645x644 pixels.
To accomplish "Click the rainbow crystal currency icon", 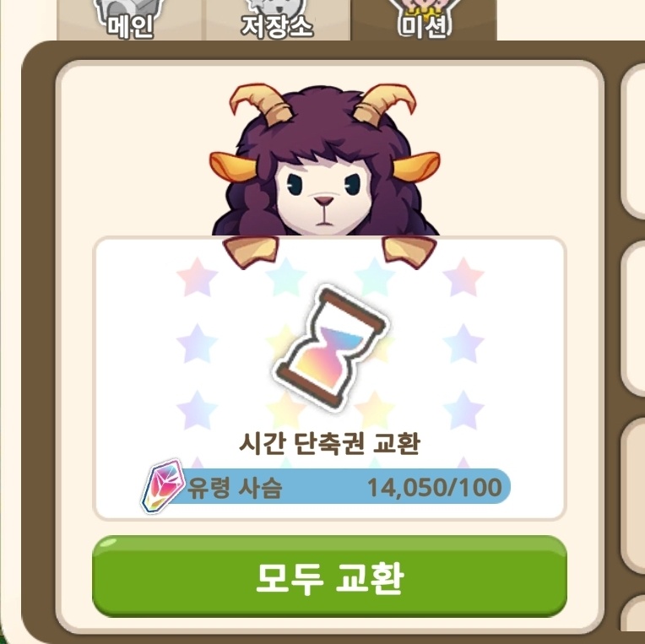I will (x=162, y=484).
